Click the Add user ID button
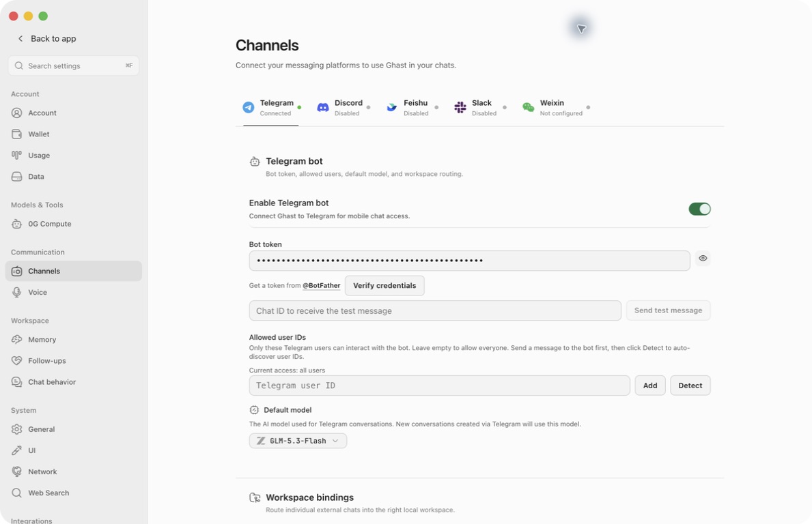The width and height of the screenshot is (812, 524). pos(650,385)
